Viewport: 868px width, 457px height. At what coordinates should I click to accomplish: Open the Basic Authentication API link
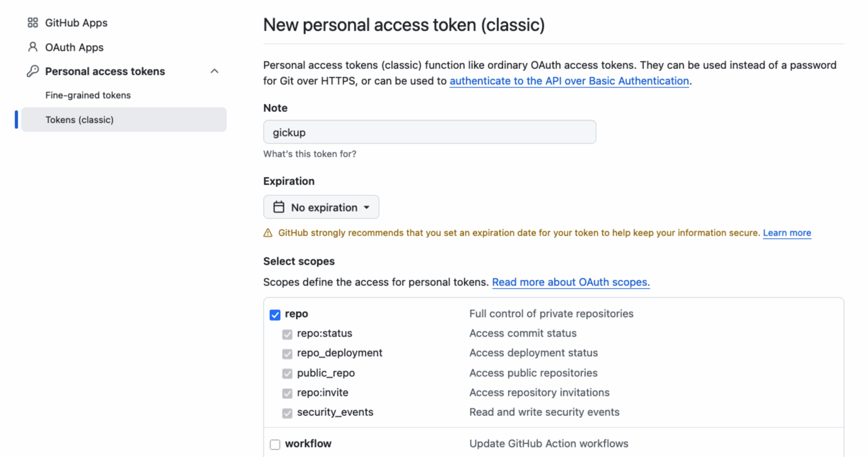coord(569,81)
